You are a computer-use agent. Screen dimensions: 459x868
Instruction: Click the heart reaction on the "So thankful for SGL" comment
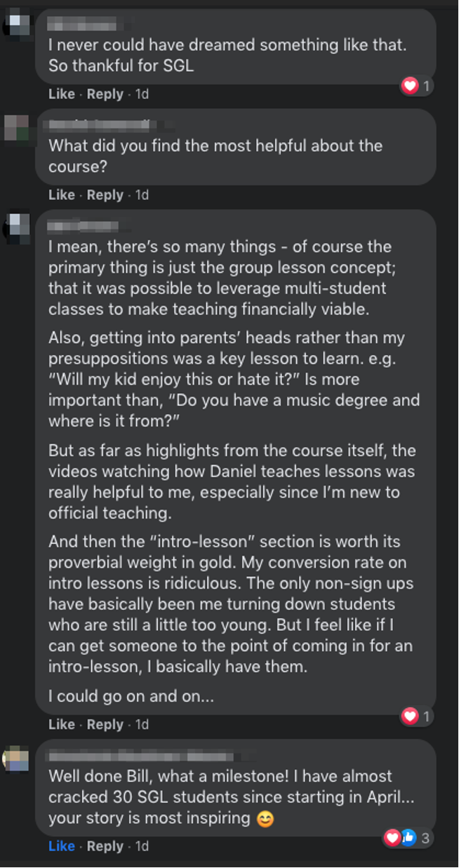click(x=409, y=86)
